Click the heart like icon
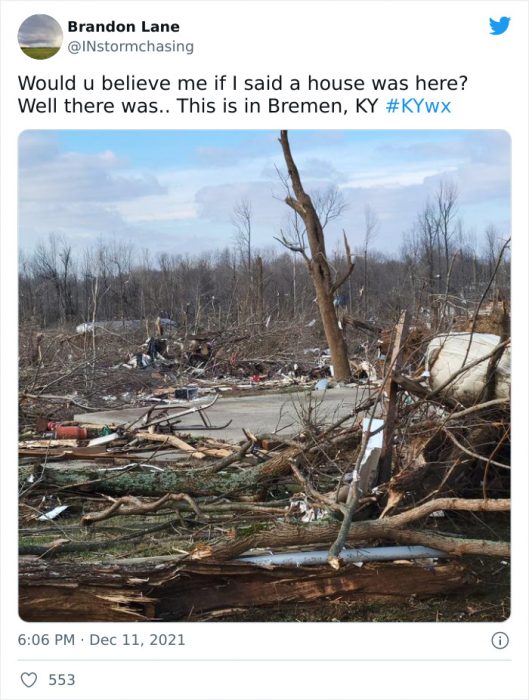Screen dimensions: 529x700 pyautogui.click(x=29, y=680)
